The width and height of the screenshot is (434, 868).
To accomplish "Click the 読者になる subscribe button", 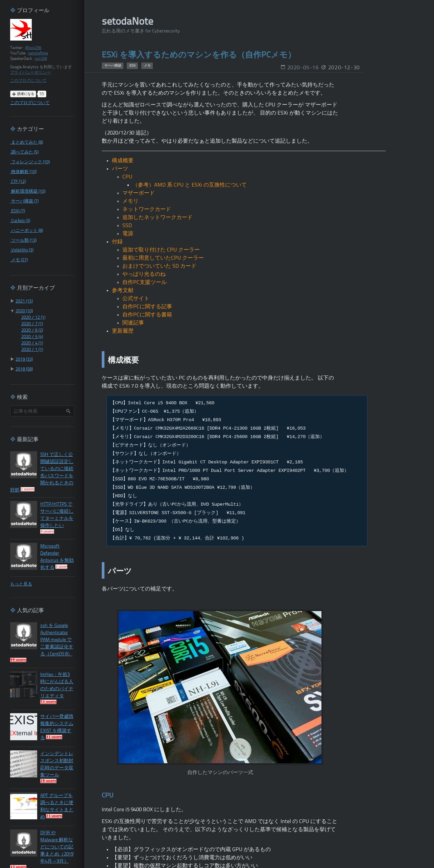I will coord(23,94).
